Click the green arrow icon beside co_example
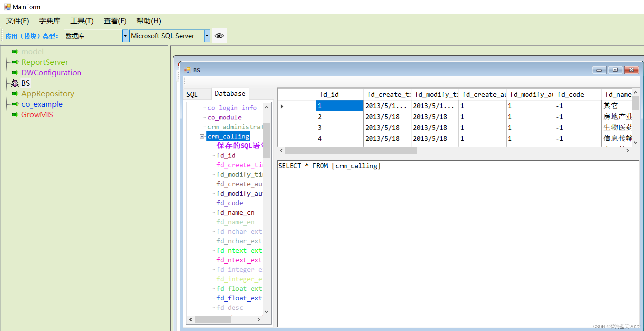The width and height of the screenshot is (644, 331). pyautogui.click(x=15, y=104)
